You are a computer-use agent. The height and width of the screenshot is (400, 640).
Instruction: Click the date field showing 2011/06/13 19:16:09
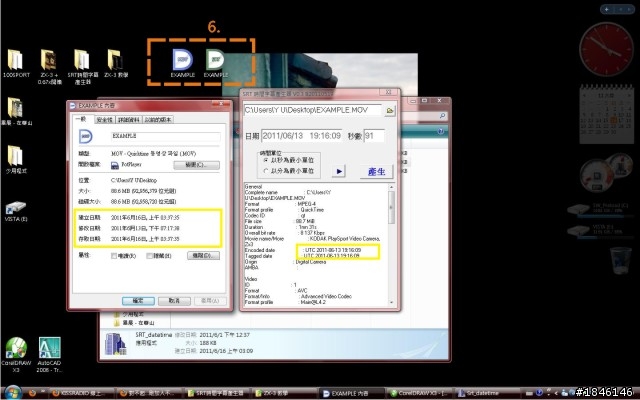point(302,136)
